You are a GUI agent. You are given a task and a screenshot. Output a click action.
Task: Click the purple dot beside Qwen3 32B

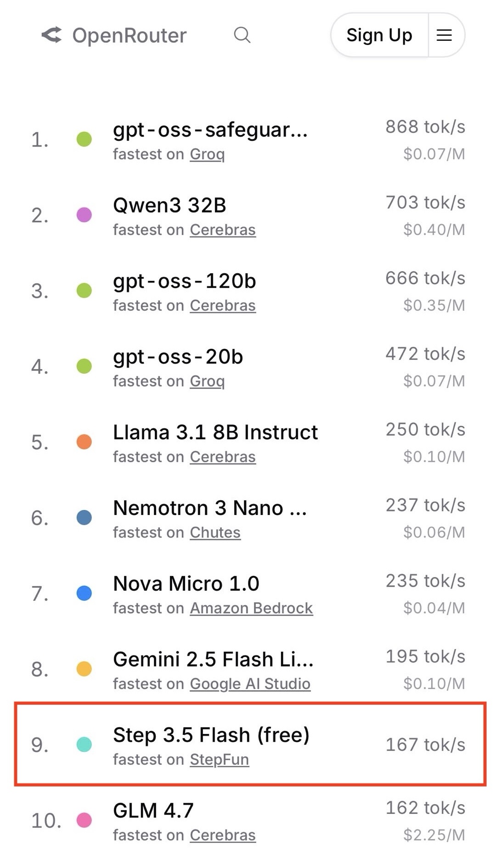(x=84, y=215)
